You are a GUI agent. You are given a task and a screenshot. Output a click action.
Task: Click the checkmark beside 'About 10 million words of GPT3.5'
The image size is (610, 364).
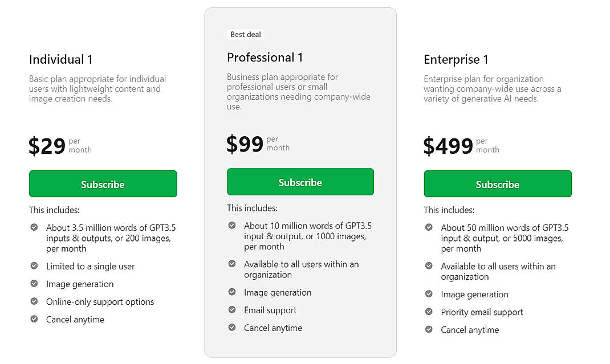231,226
